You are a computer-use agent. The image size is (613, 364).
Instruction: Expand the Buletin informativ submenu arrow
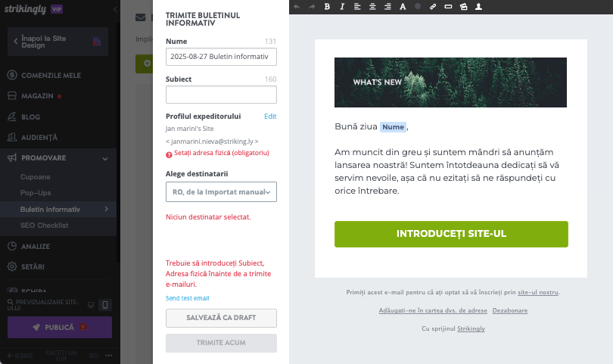point(106,209)
